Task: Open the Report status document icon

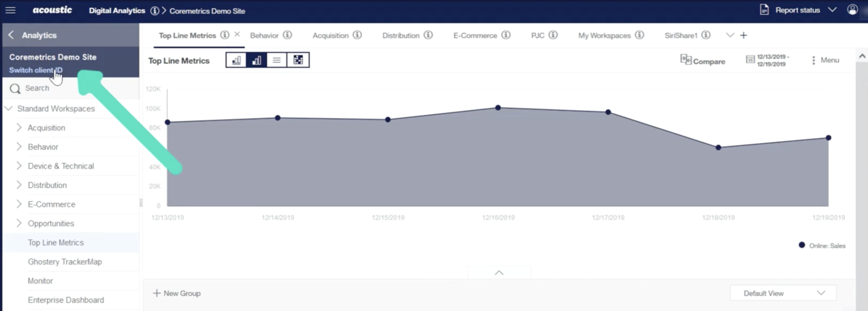Action: [764, 10]
